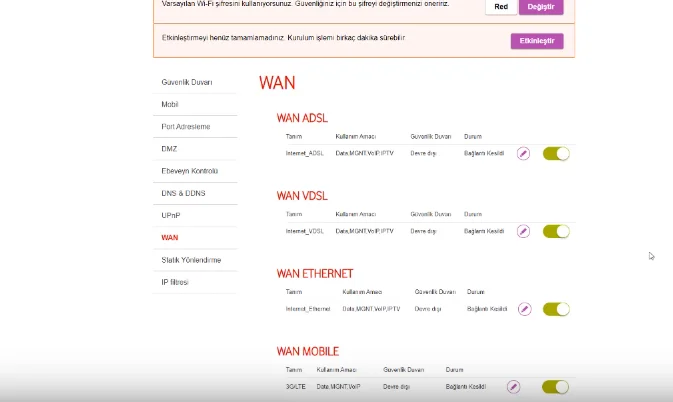The width and height of the screenshot is (673, 402).
Task: Toggle the WAN ADSL connection switch
Action: coord(556,153)
